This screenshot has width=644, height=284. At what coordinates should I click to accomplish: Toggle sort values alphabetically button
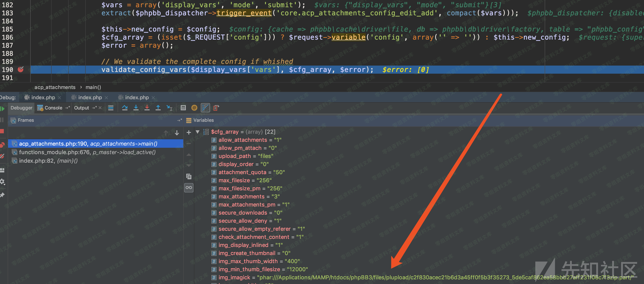tap(205, 108)
